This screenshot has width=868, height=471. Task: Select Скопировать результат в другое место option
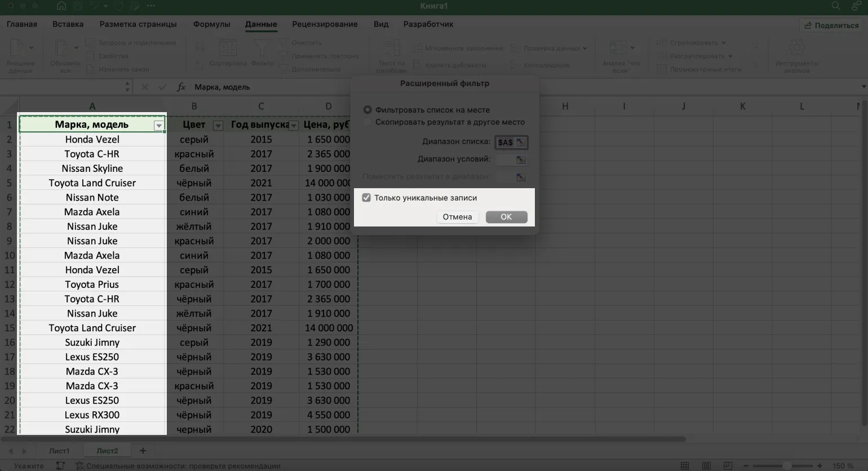[x=367, y=122]
